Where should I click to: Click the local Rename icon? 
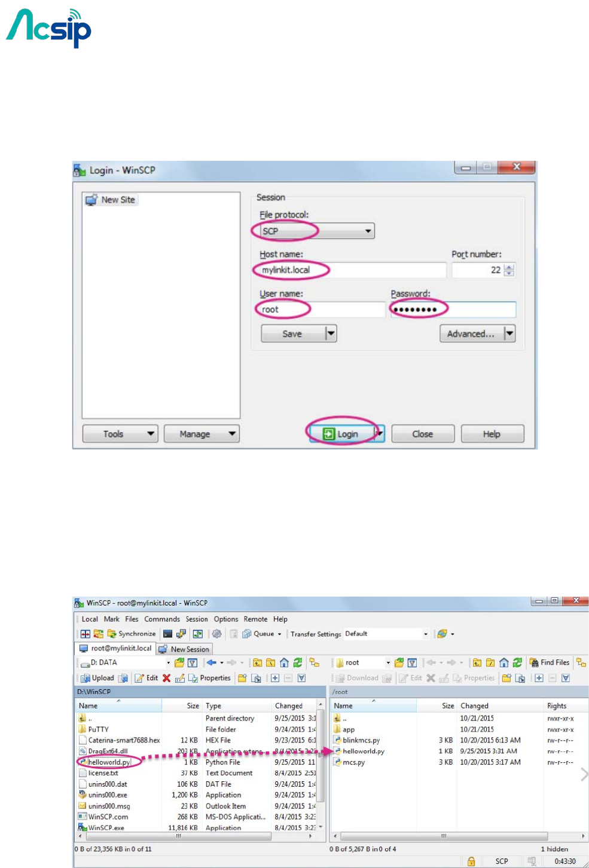pos(179,678)
